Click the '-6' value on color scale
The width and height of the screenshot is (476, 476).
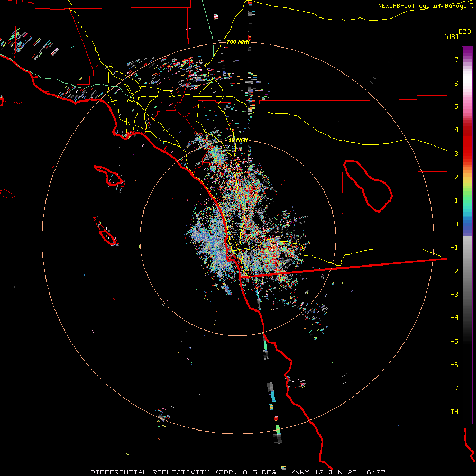coord(454,365)
